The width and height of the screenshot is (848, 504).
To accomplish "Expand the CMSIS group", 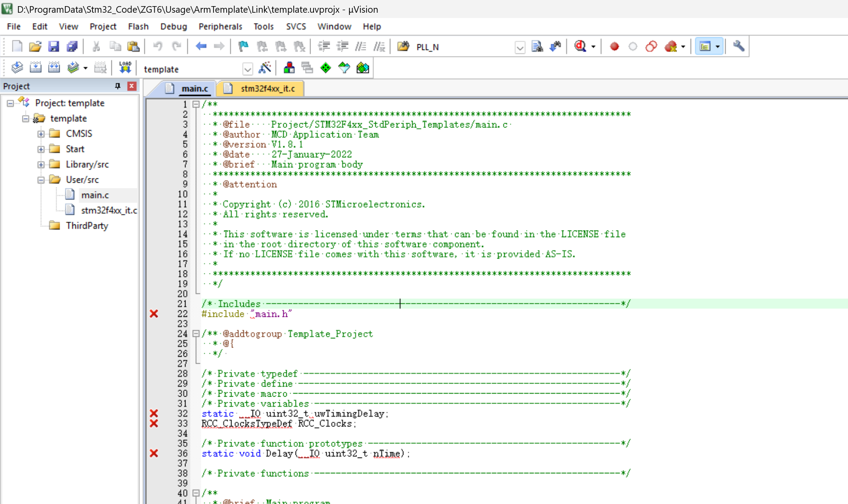I will coord(41,134).
